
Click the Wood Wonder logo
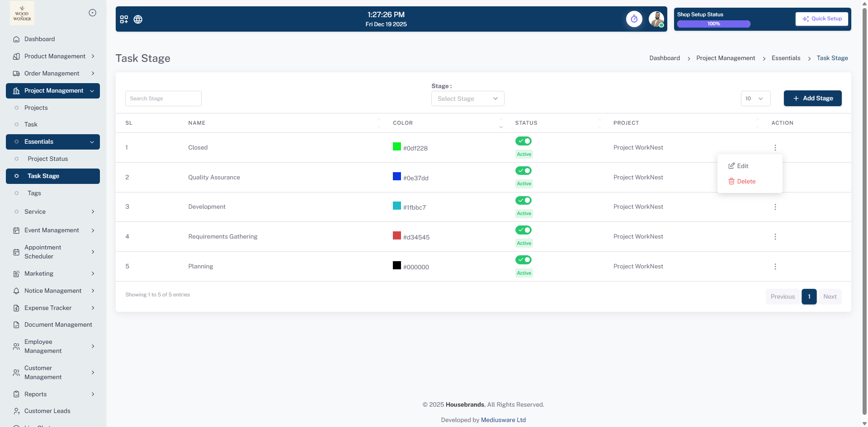22,13
